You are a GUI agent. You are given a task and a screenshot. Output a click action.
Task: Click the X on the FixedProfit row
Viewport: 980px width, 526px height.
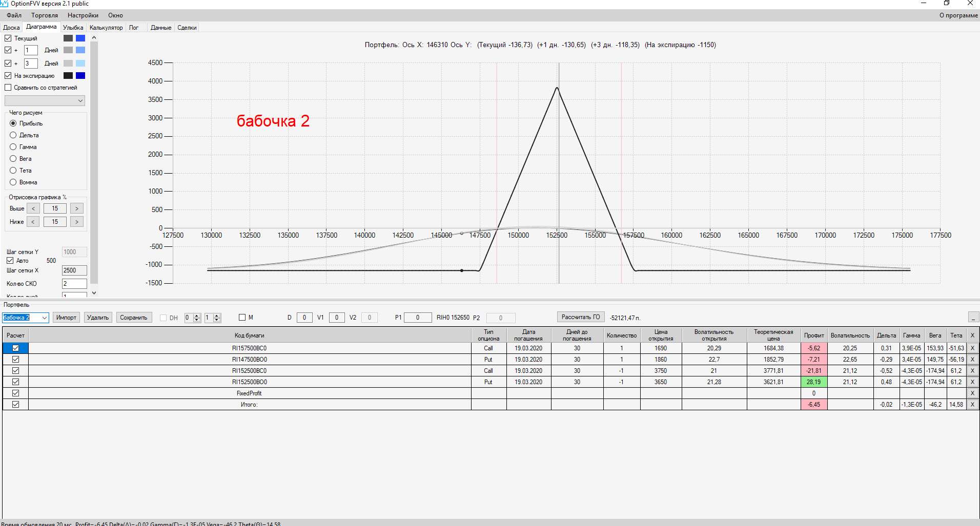pyautogui.click(x=972, y=393)
